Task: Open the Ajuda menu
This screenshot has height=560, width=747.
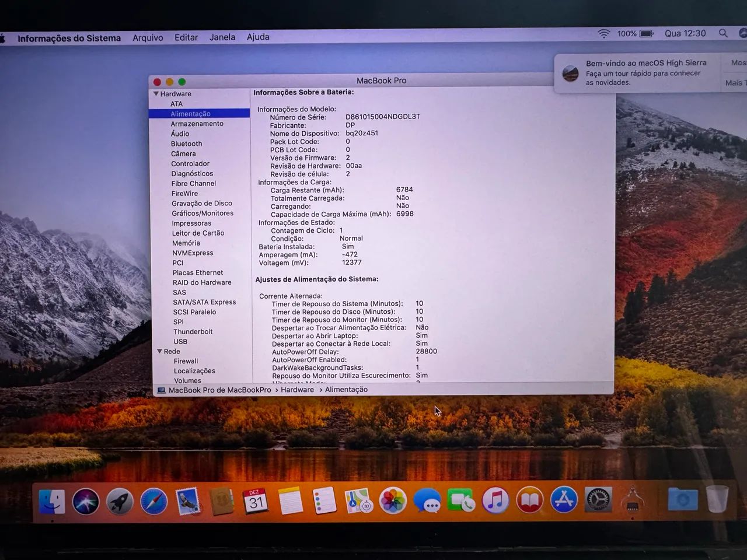Action: click(x=258, y=37)
